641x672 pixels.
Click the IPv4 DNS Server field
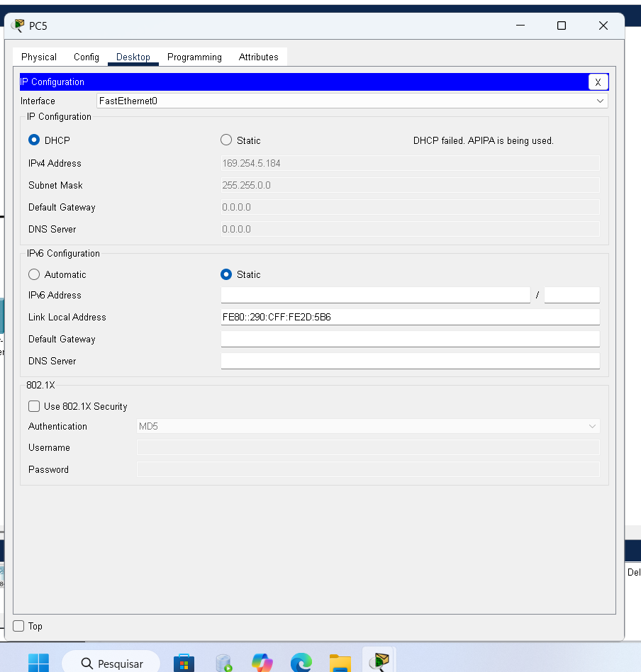410,229
